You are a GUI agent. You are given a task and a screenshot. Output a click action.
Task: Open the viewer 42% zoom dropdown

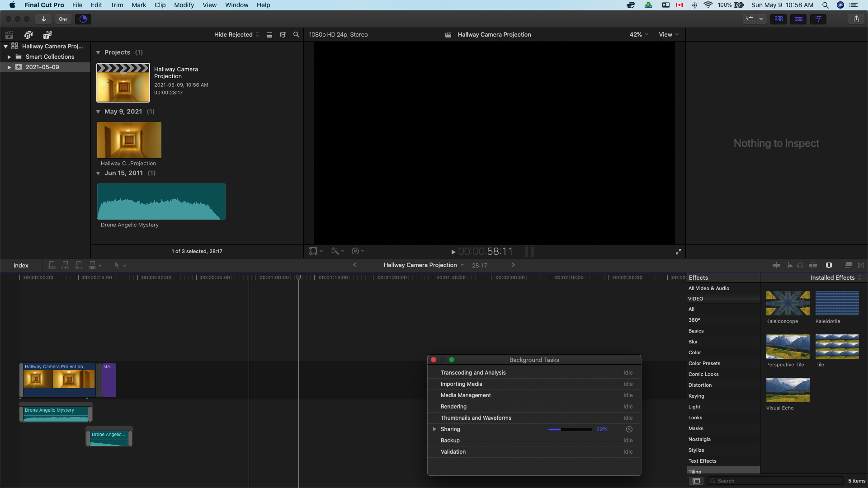click(x=639, y=35)
